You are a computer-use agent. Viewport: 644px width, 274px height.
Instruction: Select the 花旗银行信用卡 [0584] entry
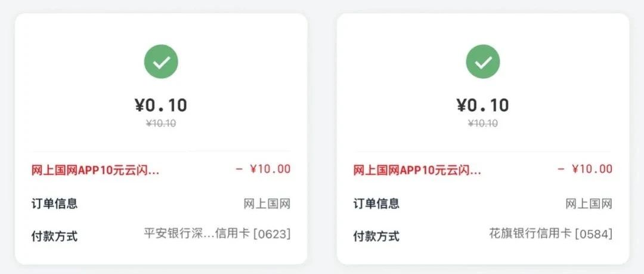[x=551, y=234]
